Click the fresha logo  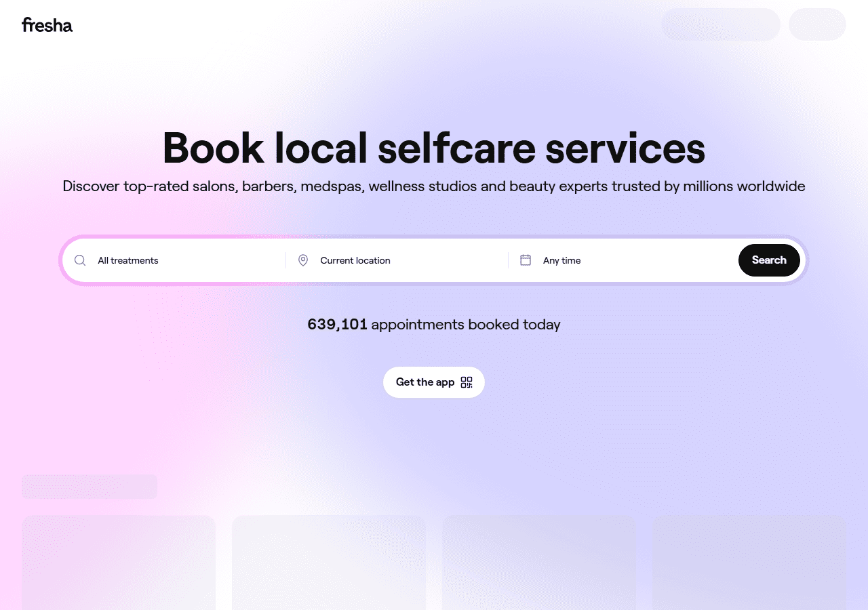(x=47, y=25)
